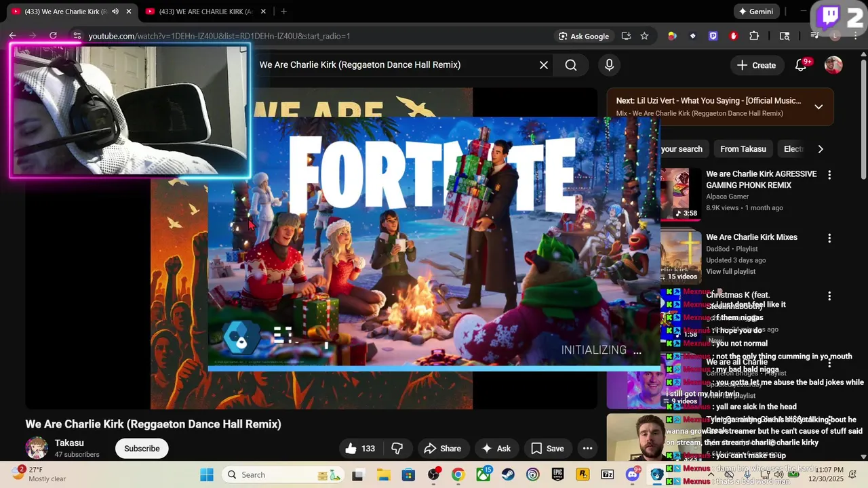Image resolution: width=868 pixels, height=488 pixels.
Task: Open the YouTube account avatar menu
Action: coord(833,65)
